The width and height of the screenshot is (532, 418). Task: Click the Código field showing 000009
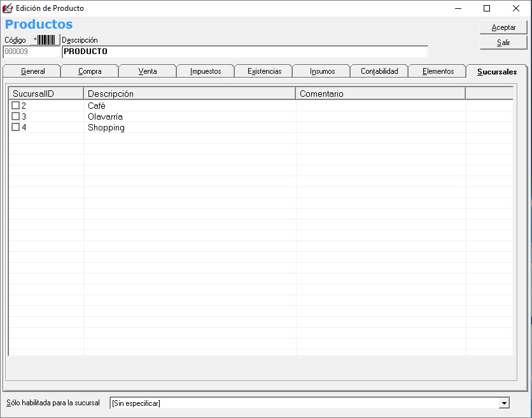point(31,52)
